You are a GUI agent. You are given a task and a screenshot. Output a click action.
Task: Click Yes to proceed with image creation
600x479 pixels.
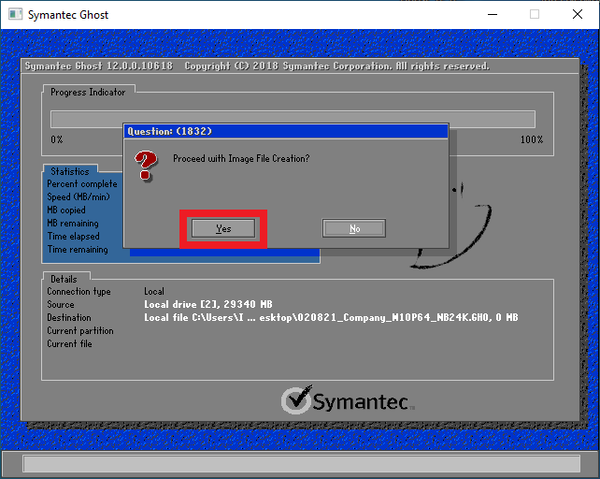click(x=223, y=228)
